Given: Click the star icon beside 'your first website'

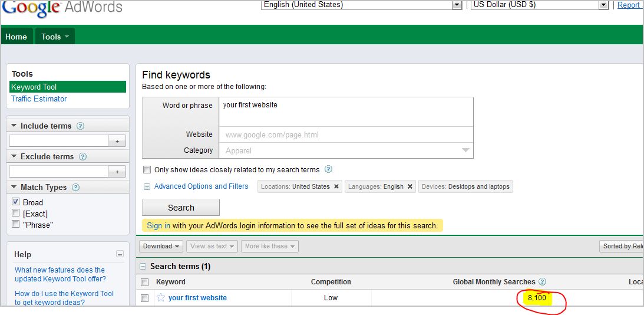Looking at the screenshot, I should coord(161,298).
